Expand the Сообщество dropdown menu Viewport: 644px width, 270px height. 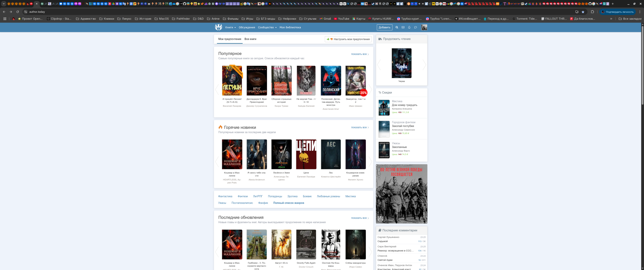click(267, 27)
